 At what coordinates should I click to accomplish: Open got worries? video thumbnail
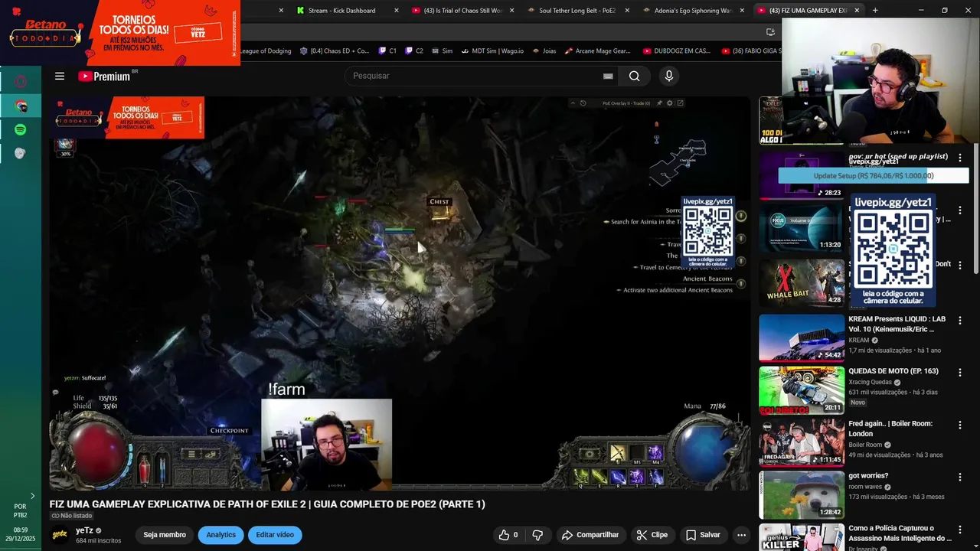(802, 494)
